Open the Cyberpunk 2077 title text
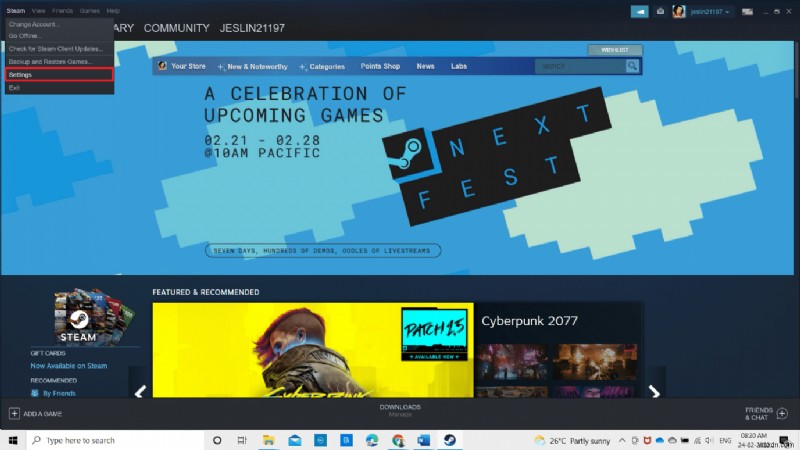 pyautogui.click(x=530, y=321)
